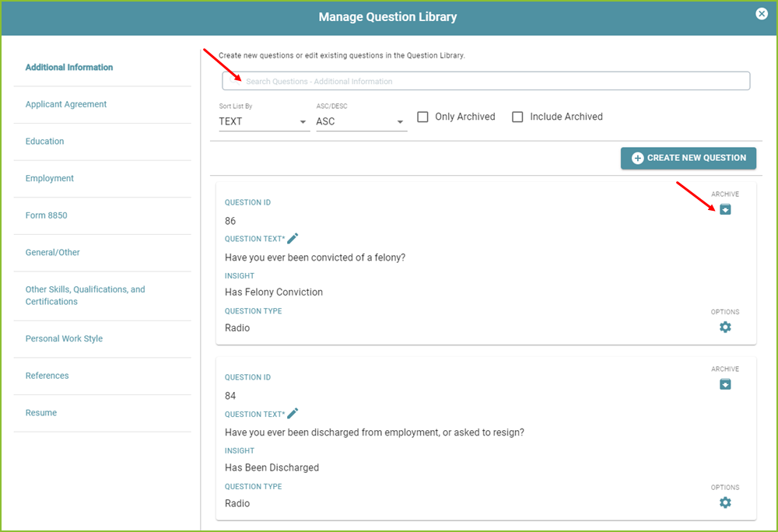This screenshot has width=778, height=532.
Task: Click question ID value 84
Action: [230, 396]
